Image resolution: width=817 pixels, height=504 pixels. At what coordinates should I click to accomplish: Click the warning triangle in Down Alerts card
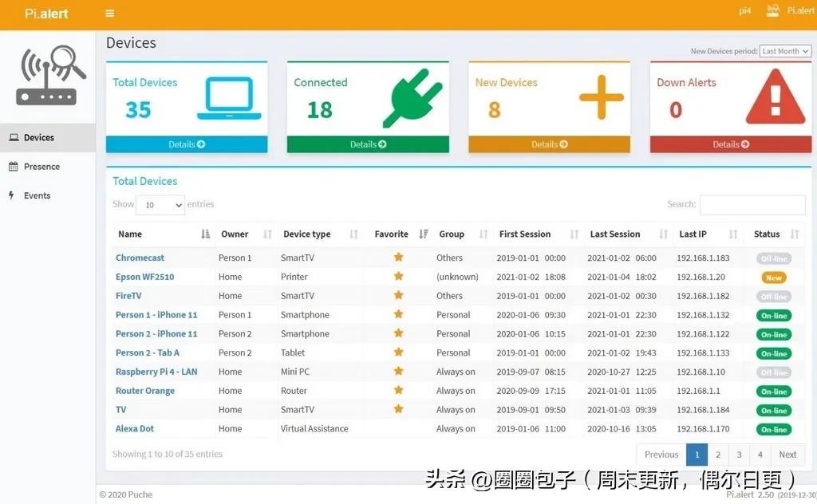pos(776,96)
